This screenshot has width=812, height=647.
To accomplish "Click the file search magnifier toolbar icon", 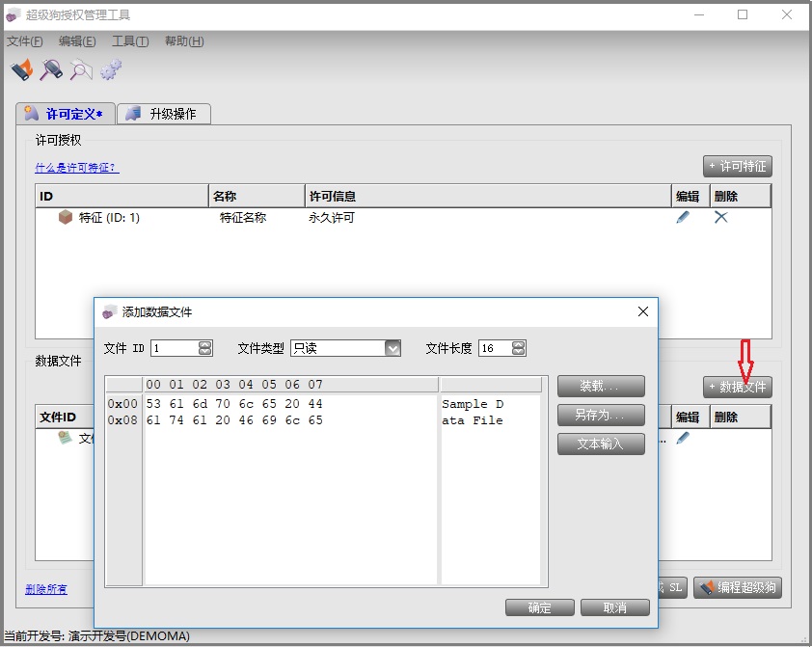I will (x=81, y=69).
